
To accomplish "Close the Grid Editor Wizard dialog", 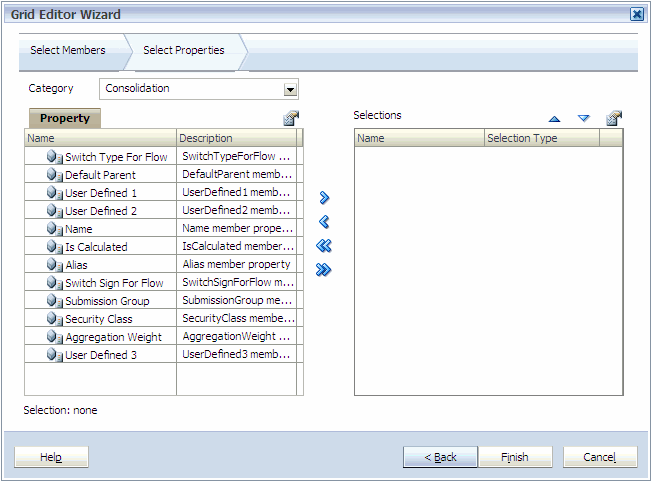I will 637,15.
